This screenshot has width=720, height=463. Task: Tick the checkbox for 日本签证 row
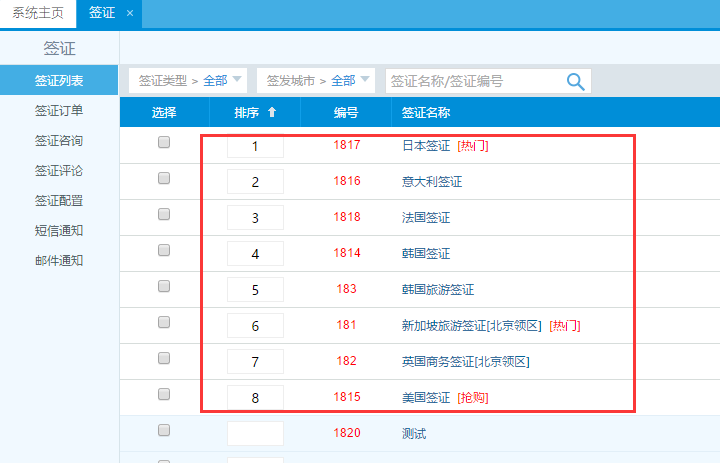[x=164, y=144]
